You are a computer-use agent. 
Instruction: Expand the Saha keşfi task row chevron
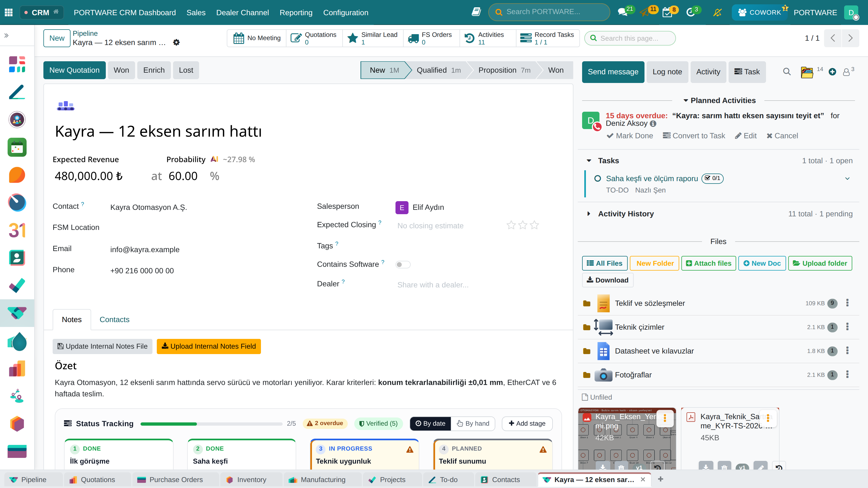[847, 178]
